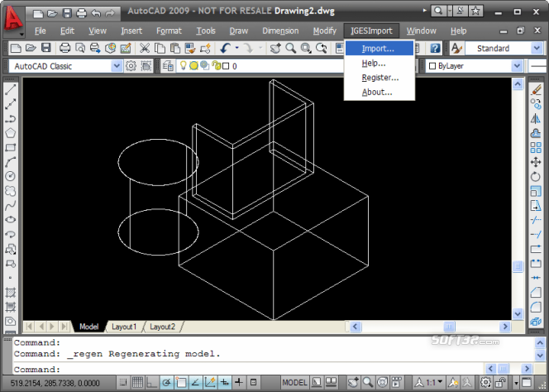This screenshot has height=392, width=549.
Task: Click the Text Style icon
Action: [456, 48]
